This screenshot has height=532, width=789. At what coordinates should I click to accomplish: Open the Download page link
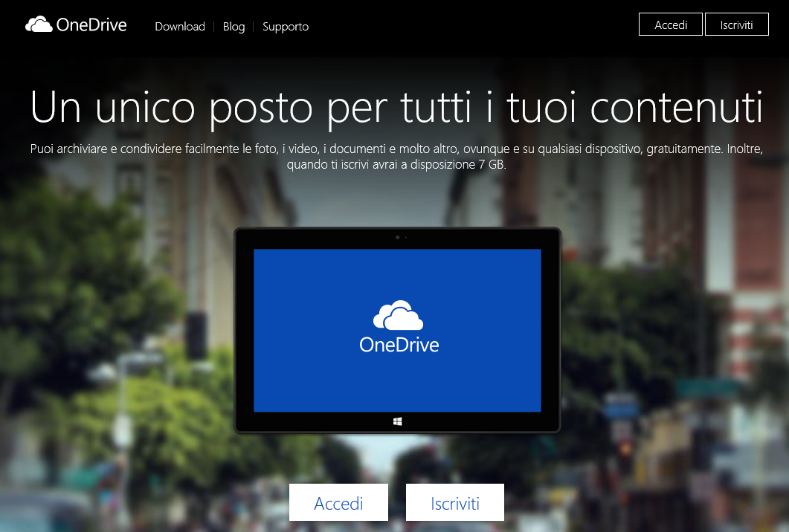[x=180, y=27]
